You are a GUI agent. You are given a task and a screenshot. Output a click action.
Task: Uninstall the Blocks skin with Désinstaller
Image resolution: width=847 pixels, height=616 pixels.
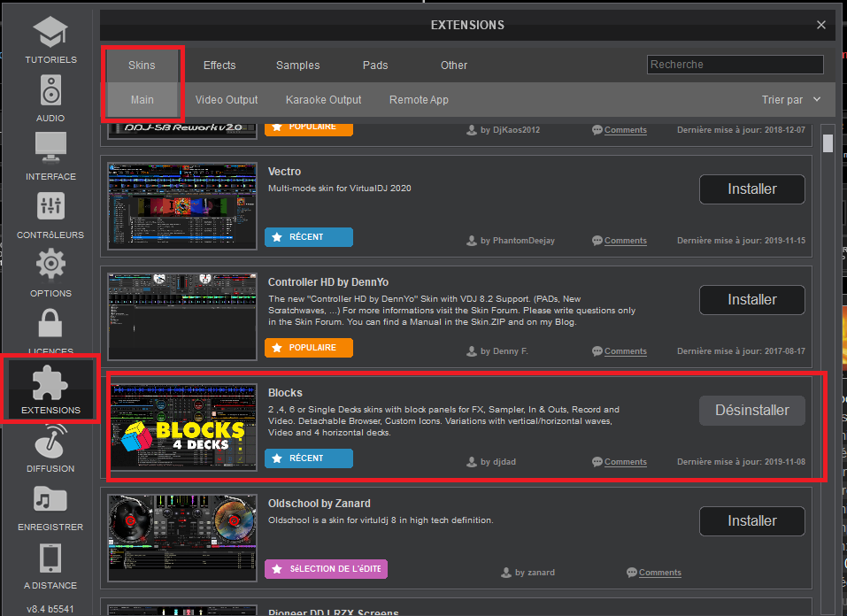tap(751, 411)
